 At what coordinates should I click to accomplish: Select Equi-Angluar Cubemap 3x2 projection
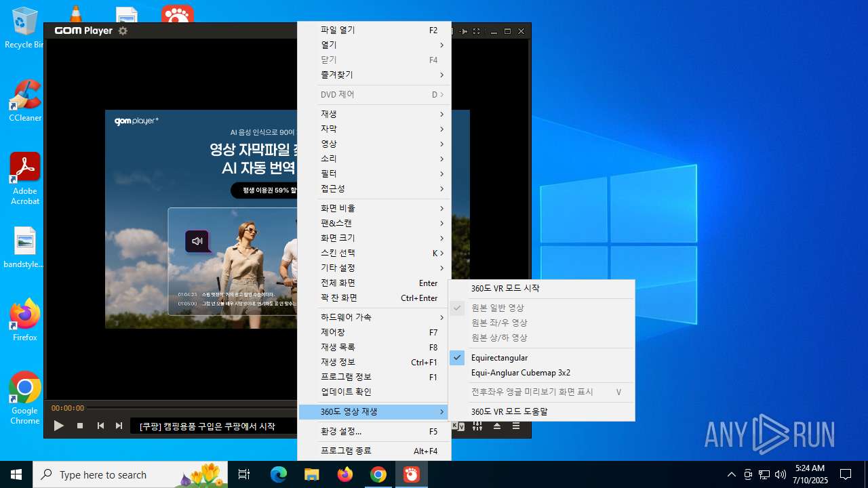point(541,373)
